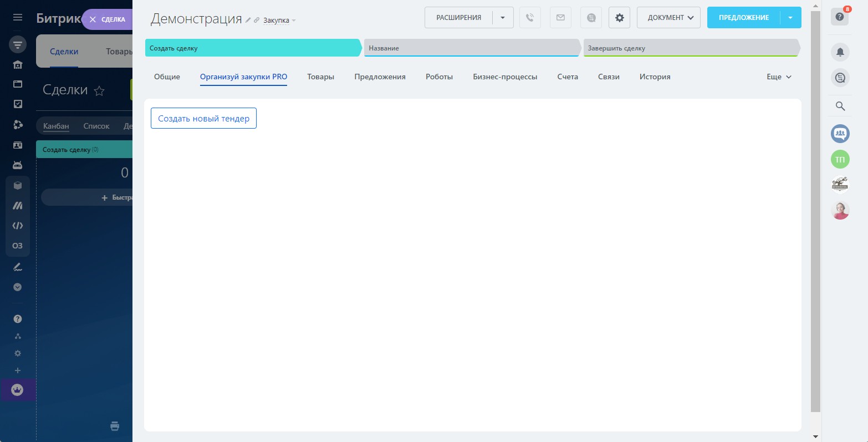
Task: Click the Расширения button
Action: click(x=458, y=18)
